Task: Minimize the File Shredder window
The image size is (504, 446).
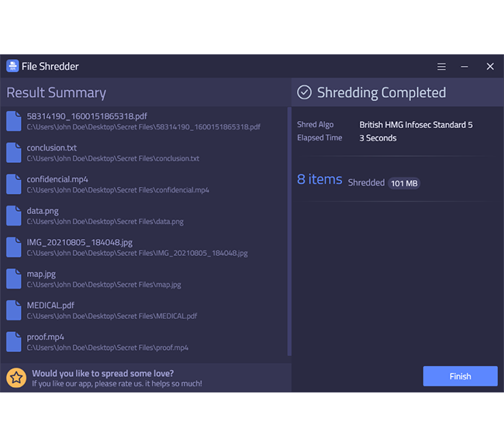Action: [x=464, y=67]
